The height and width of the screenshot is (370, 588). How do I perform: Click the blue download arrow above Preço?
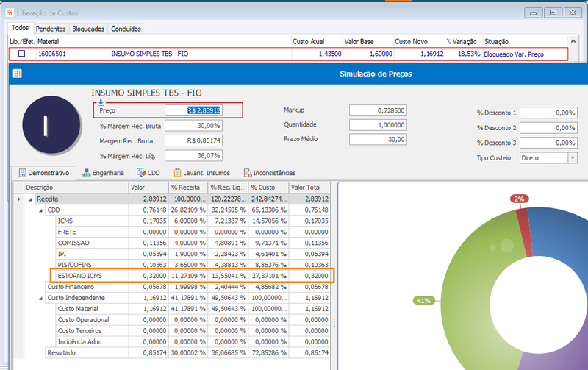point(101,102)
